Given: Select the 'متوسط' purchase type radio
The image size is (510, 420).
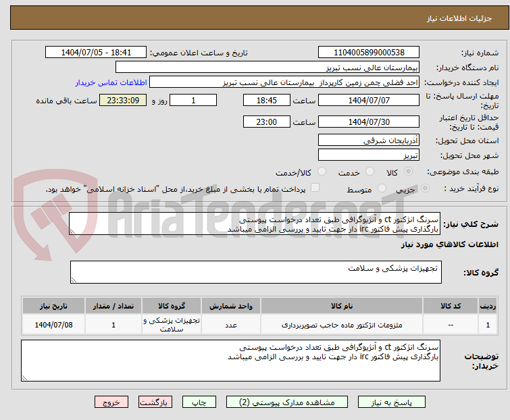Looking at the screenshot, I should [382, 188].
